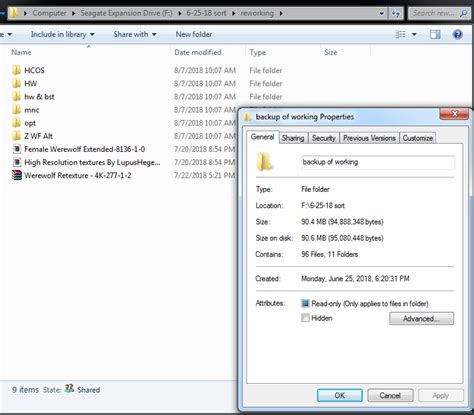The image size is (474, 415).
Task: Switch to the Security tab
Action: (323, 138)
